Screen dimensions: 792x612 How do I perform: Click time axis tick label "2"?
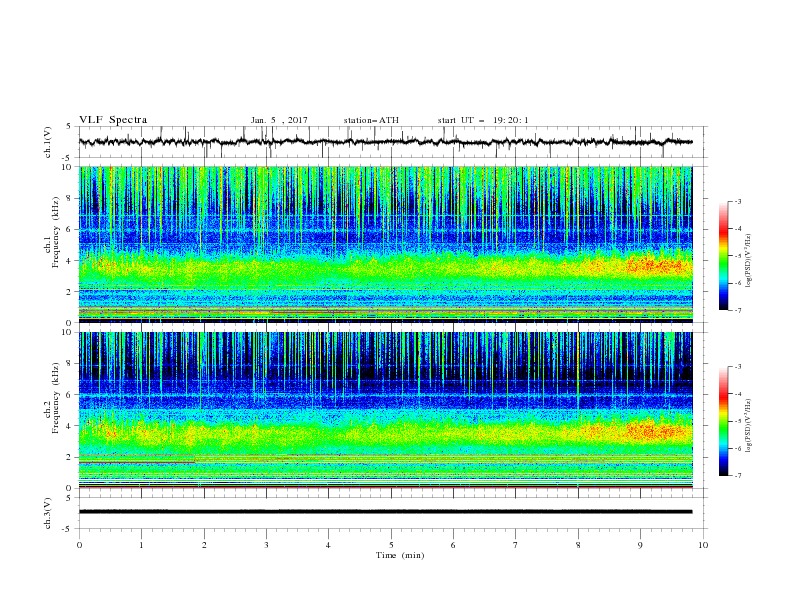tap(204, 545)
